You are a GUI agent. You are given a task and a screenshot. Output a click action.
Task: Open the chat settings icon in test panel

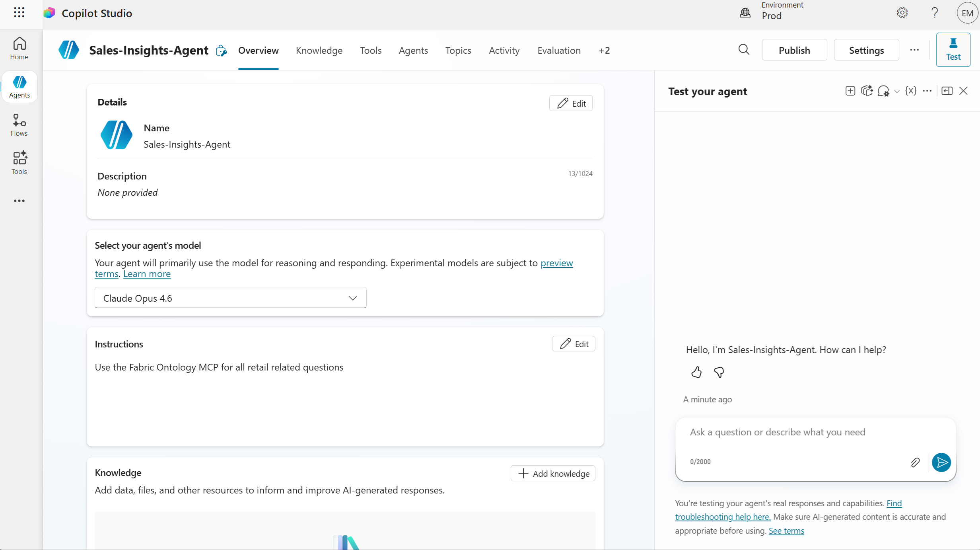[x=884, y=91]
